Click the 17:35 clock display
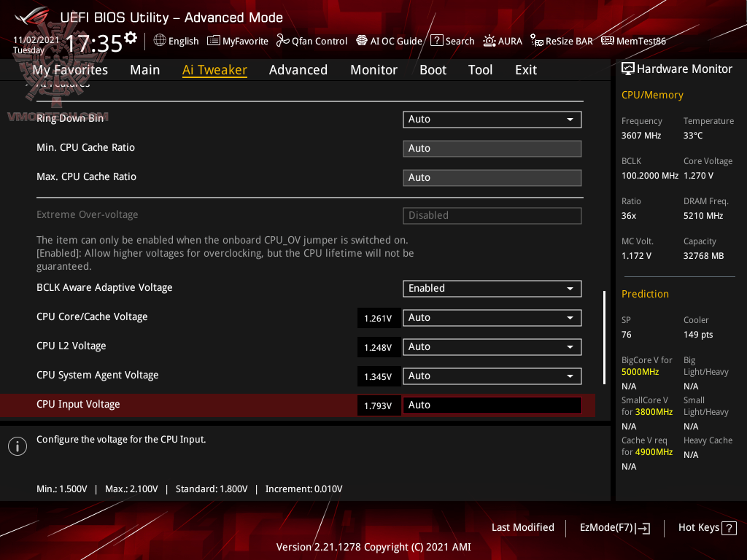This screenshot has height=560, width=747. point(94,44)
